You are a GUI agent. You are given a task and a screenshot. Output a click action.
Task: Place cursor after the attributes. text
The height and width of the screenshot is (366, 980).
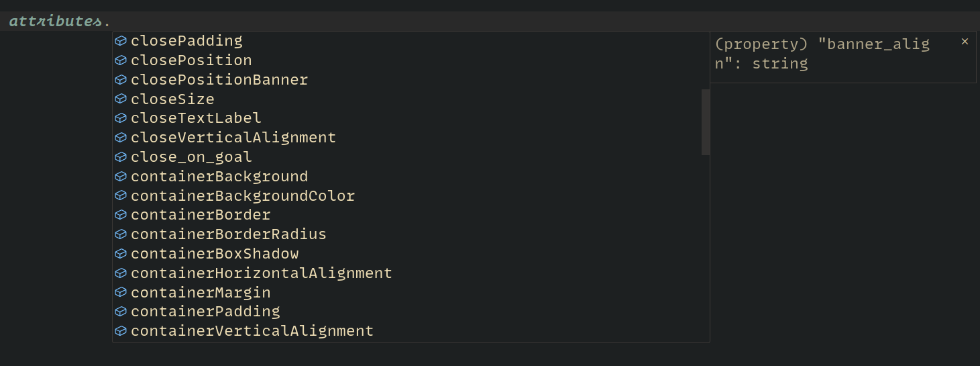pos(111,21)
